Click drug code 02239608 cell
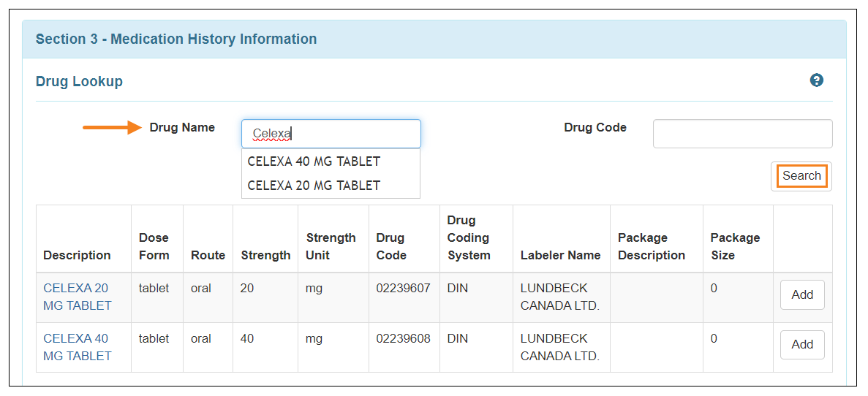The width and height of the screenshot is (868, 396). 403,338
